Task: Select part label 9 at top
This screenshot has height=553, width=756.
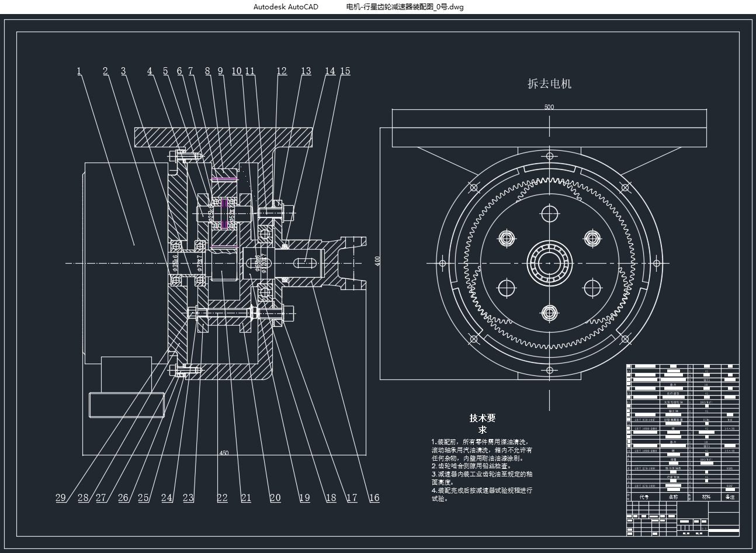Action: 220,71
